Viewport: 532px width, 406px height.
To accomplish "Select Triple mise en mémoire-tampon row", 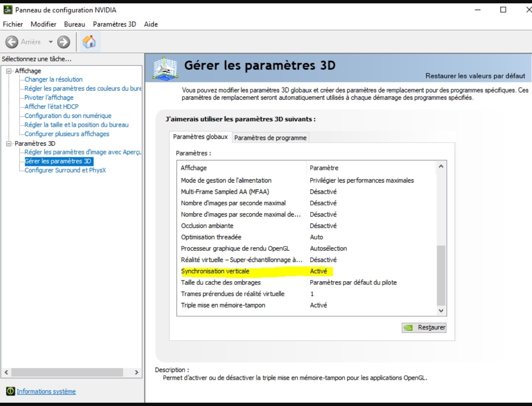I will click(x=307, y=305).
